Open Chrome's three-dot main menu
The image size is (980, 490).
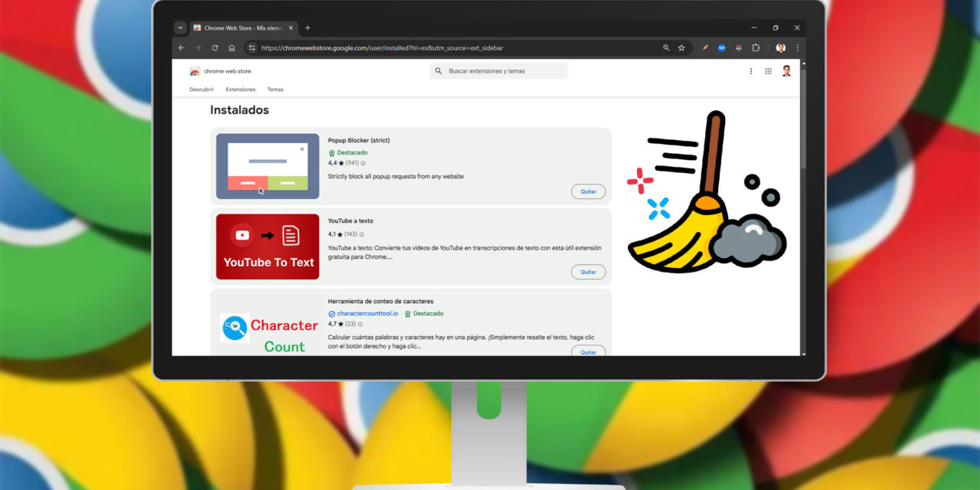tap(797, 47)
